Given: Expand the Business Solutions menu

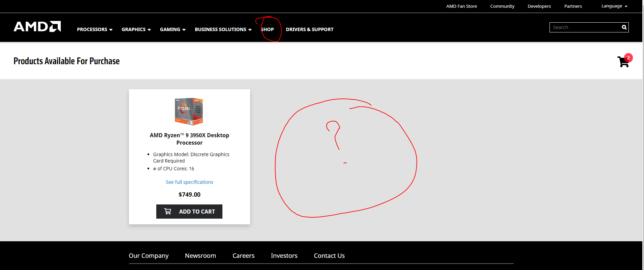Looking at the screenshot, I should [223, 29].
